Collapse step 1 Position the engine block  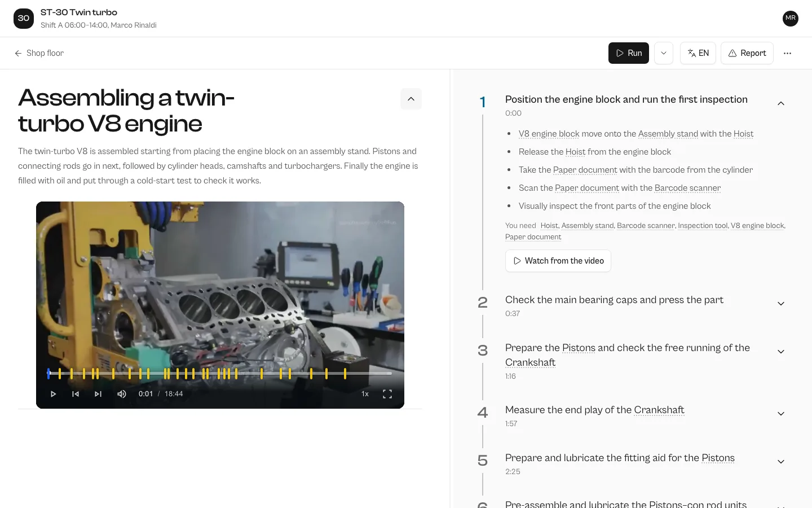(781, 103)
